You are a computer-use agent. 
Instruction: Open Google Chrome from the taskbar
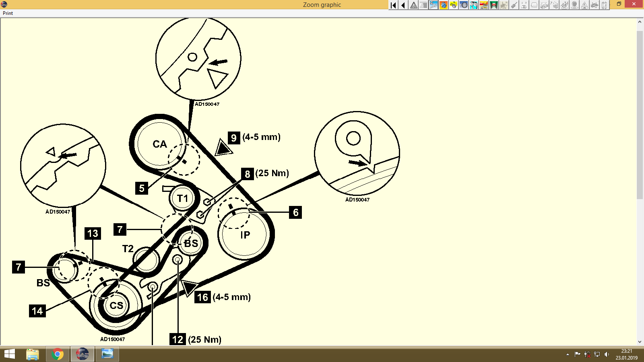[57, 354]
